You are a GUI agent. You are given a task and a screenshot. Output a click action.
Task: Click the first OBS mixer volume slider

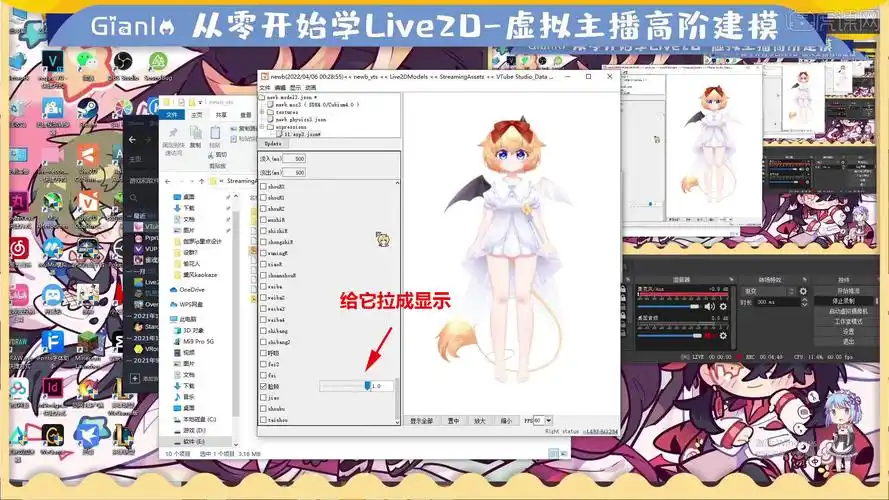[668, 306]
